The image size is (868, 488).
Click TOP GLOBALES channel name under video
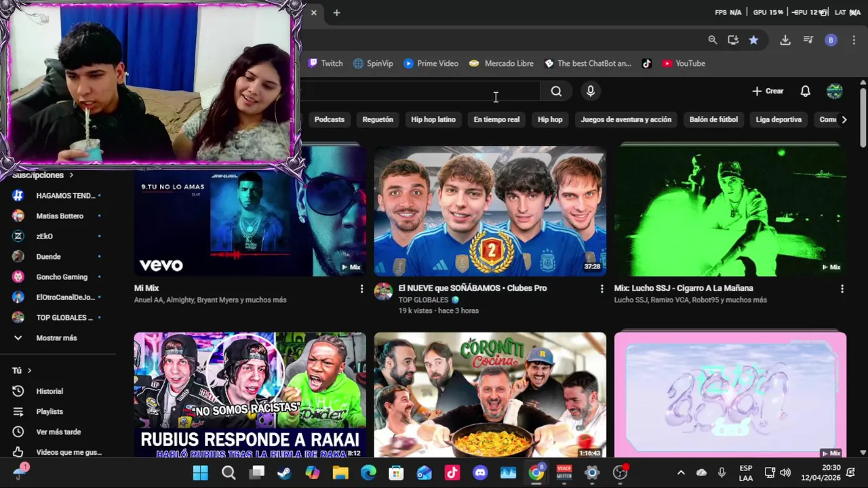pyautogui.click(x=423, y=300)
